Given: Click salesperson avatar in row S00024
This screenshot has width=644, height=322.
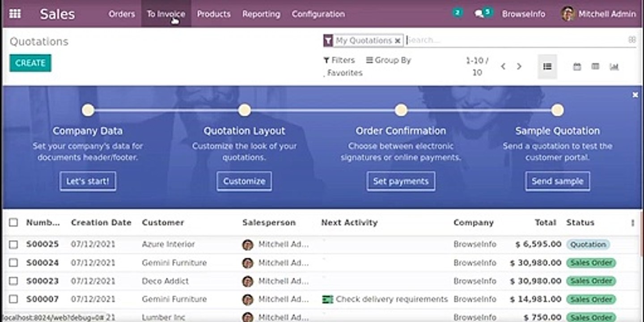Looking at the screenshot, I should [x=247, y=263].
